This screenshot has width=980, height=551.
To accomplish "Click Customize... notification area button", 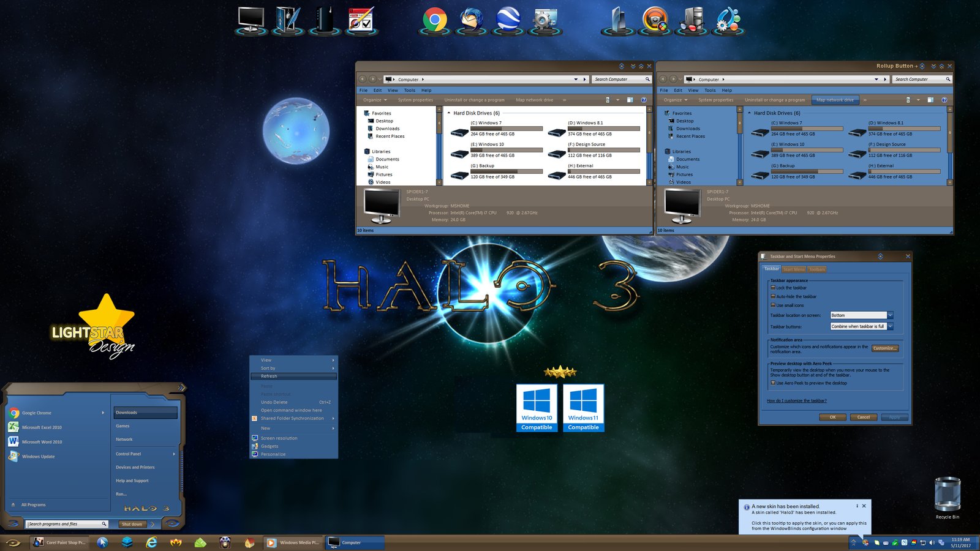I will coord(884,348).
